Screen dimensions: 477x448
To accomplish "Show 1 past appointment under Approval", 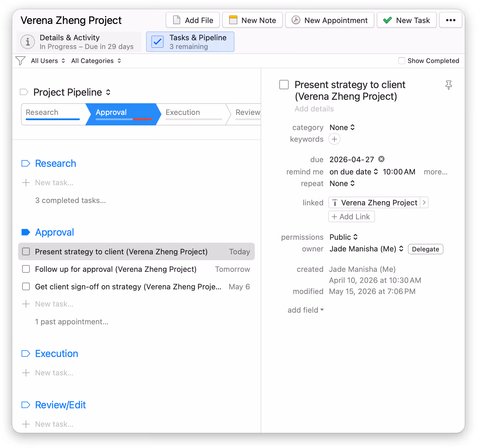I will 72,322.
